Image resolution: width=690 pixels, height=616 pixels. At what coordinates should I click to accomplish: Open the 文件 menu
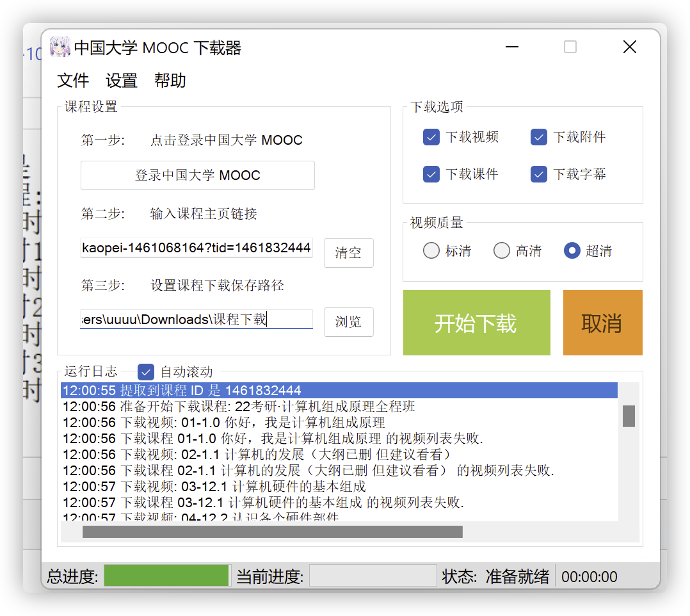(x=73, y=81)
